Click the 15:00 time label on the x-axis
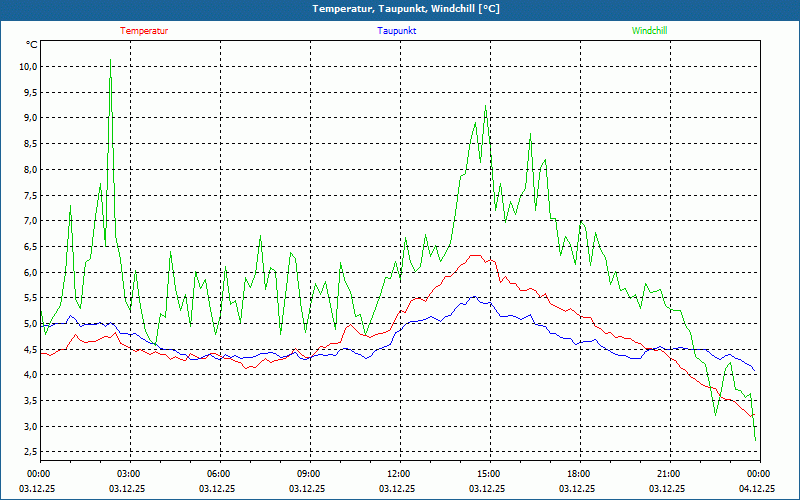Viewport: 800px width, 500px height. 489,474
